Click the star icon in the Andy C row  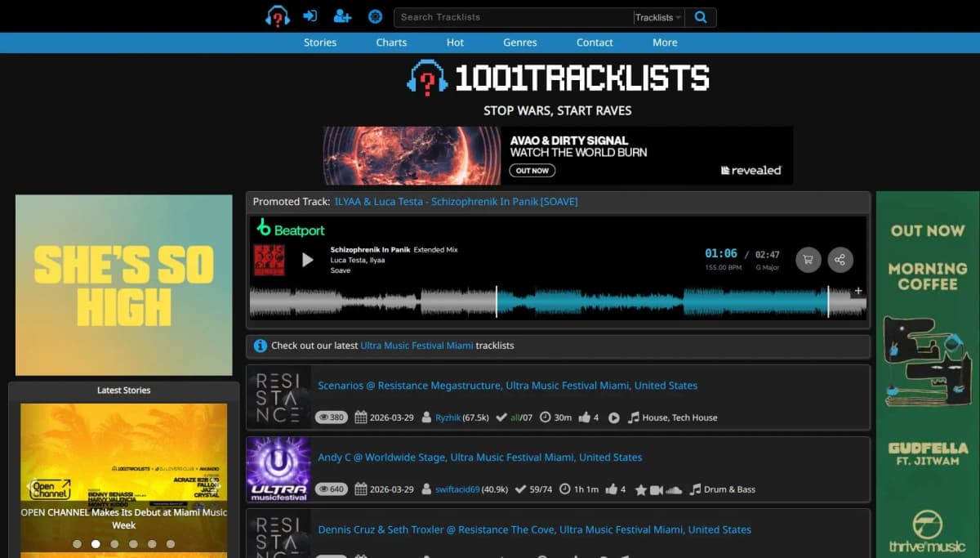[641, 489]
